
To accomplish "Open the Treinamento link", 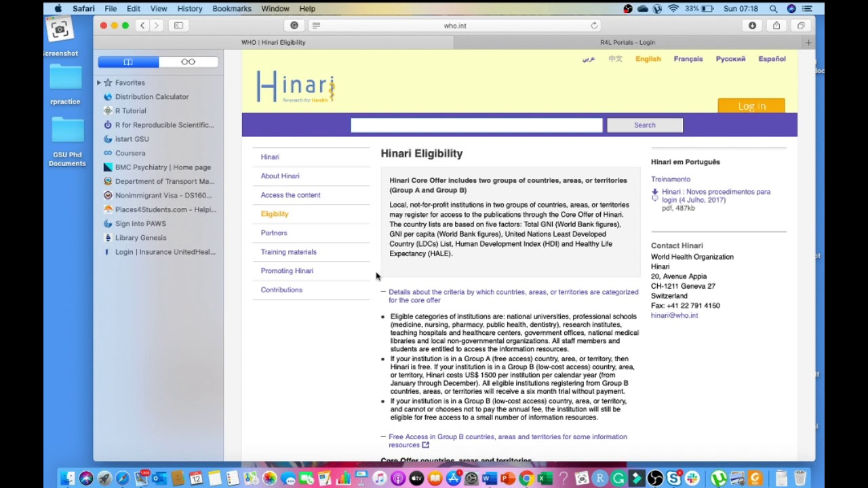I will click(671, 179).
